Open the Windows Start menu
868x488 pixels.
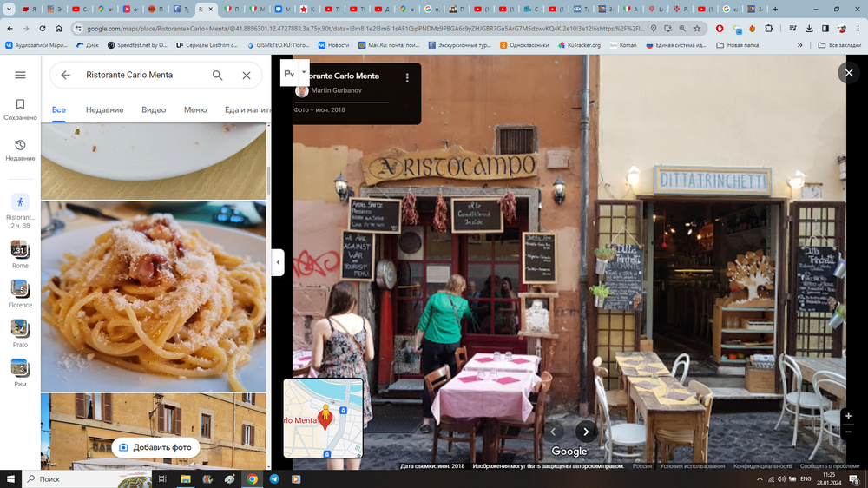(x=10, y=479)
